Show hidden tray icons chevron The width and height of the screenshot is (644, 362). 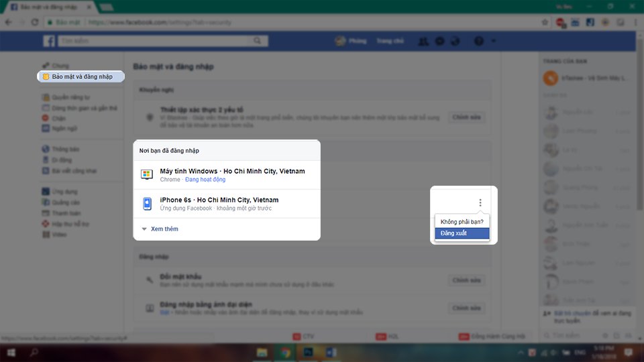pyautogui.click(x=521, y=353)
